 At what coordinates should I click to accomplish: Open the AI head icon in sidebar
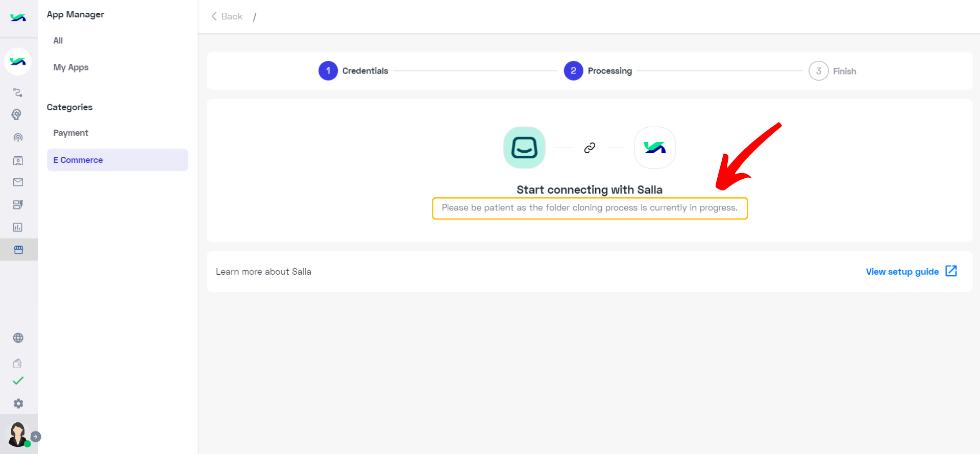click(17, 114)
